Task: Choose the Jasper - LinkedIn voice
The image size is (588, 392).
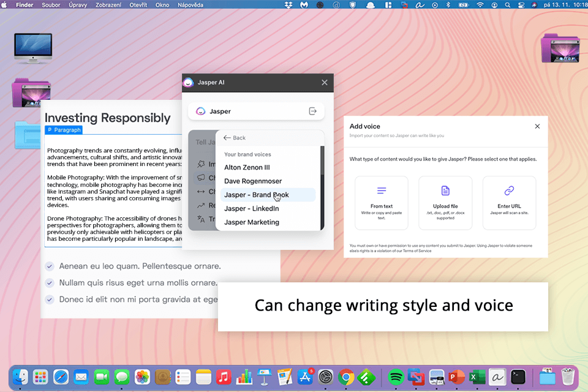Action: (251, 209)
